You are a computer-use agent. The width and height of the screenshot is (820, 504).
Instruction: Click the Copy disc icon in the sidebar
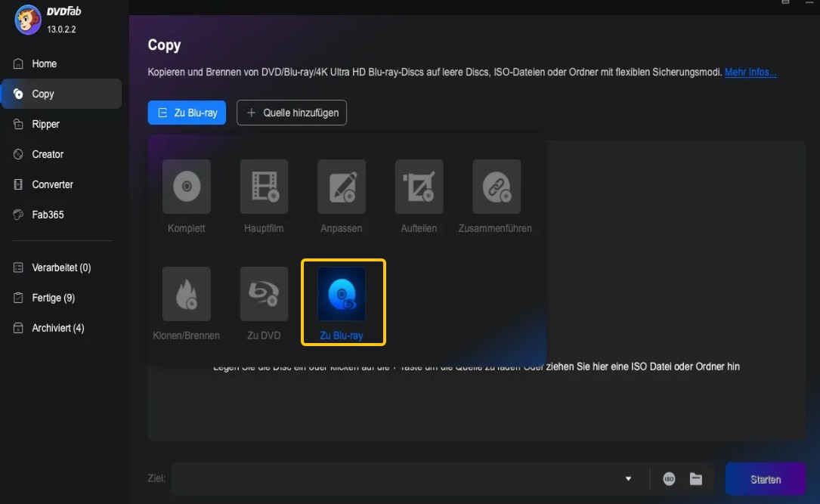[x=18, y=94]
